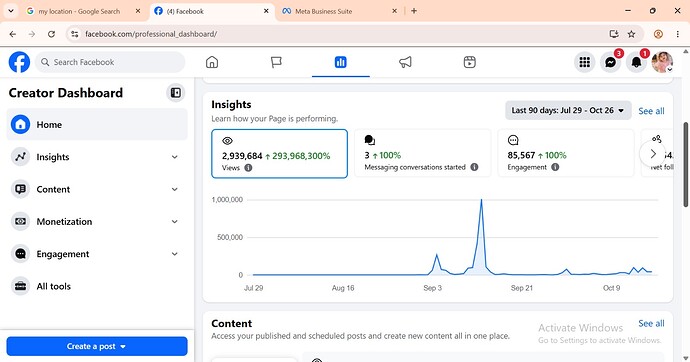Open the account profile picture menu

click(662, 62)
